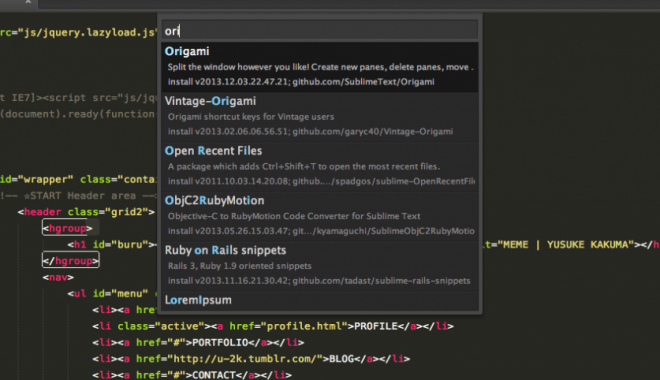
Task: Select the Open Recent Files package entry
Action: [320, 166]
